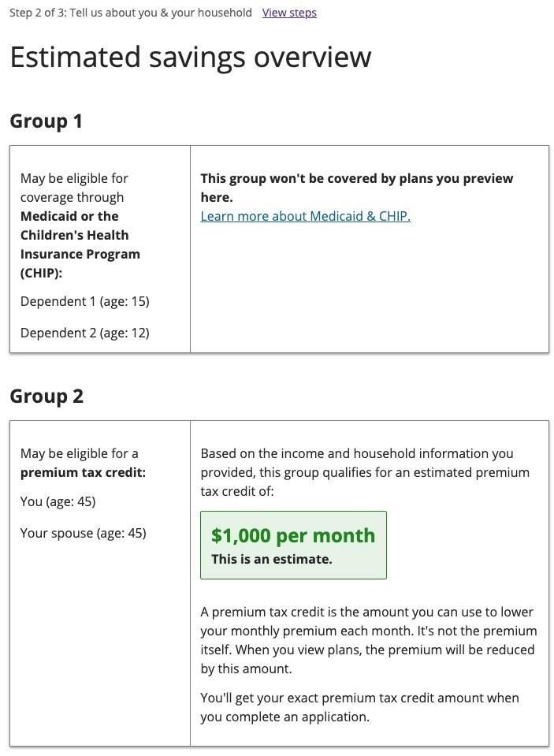This screenshot has height=756, width=554.
Task: Click the Estimated savings overview heading
Action: [x=190, y=58]
